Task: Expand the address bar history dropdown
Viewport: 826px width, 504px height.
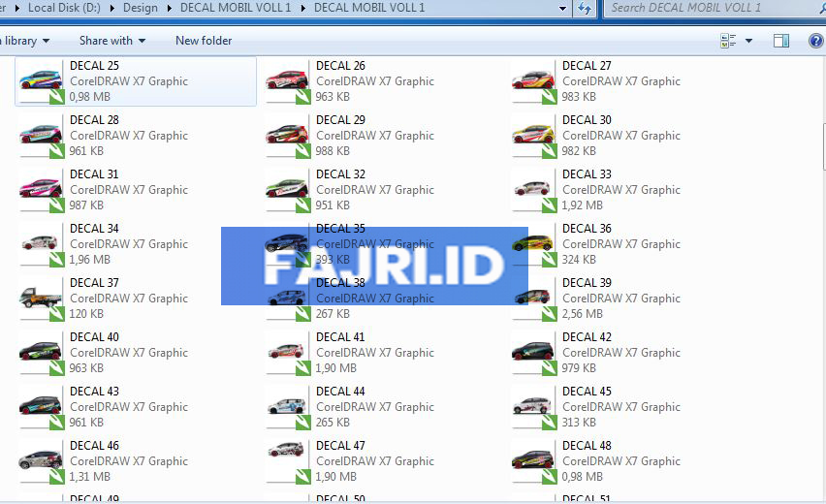Action: tap(562, 8)
